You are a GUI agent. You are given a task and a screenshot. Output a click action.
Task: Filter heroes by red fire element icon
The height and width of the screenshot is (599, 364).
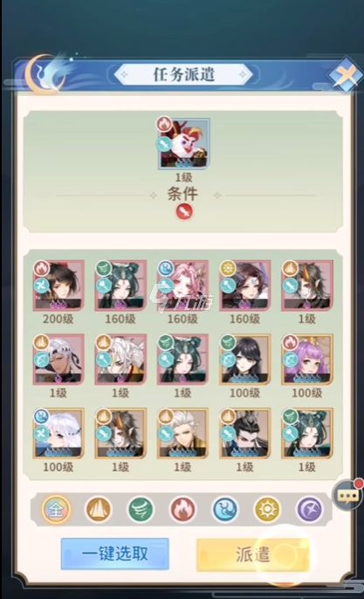pyautogui.click(x=183, y=509)
